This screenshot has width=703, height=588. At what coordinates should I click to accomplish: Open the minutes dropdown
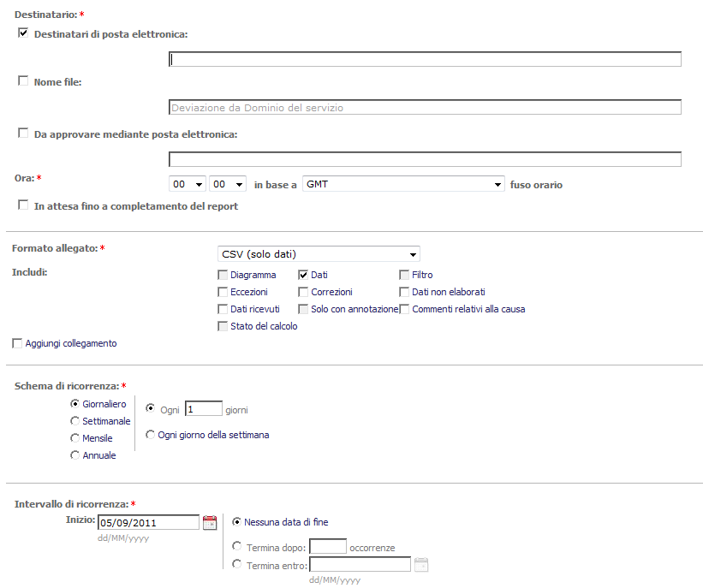tap(228, 184)
